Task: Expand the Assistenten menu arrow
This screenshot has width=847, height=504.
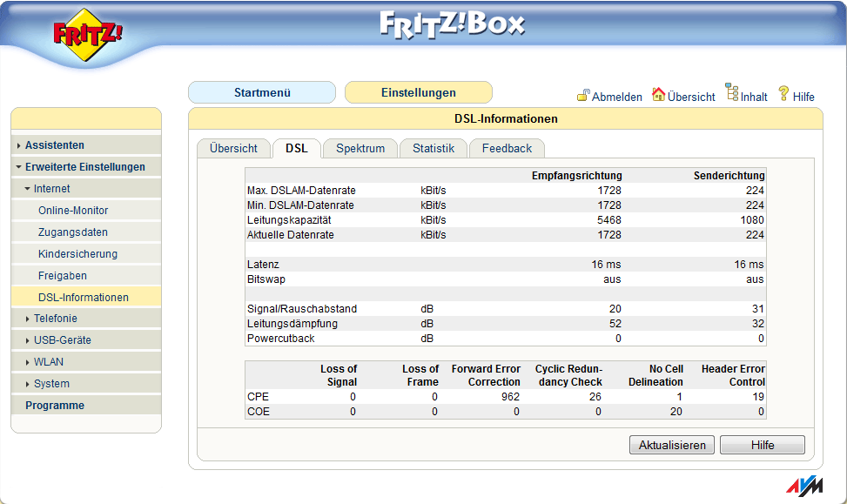Action: [x=19, y=145]
